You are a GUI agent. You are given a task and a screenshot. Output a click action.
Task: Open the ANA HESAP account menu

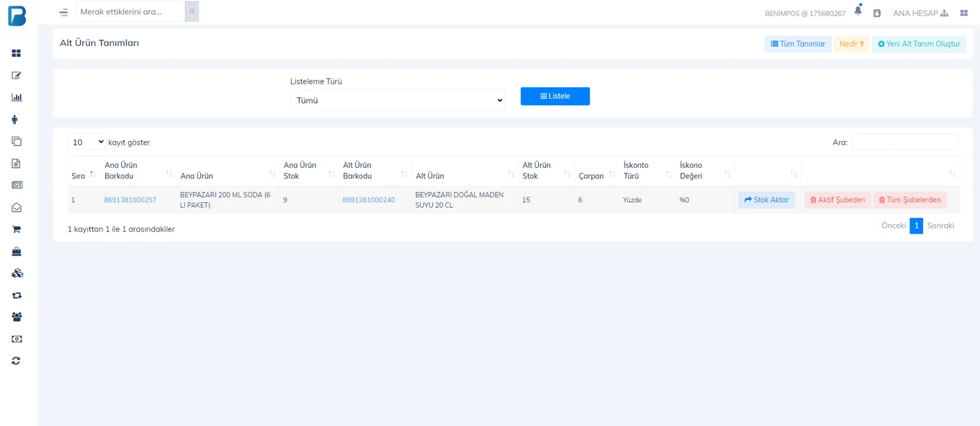921,13
